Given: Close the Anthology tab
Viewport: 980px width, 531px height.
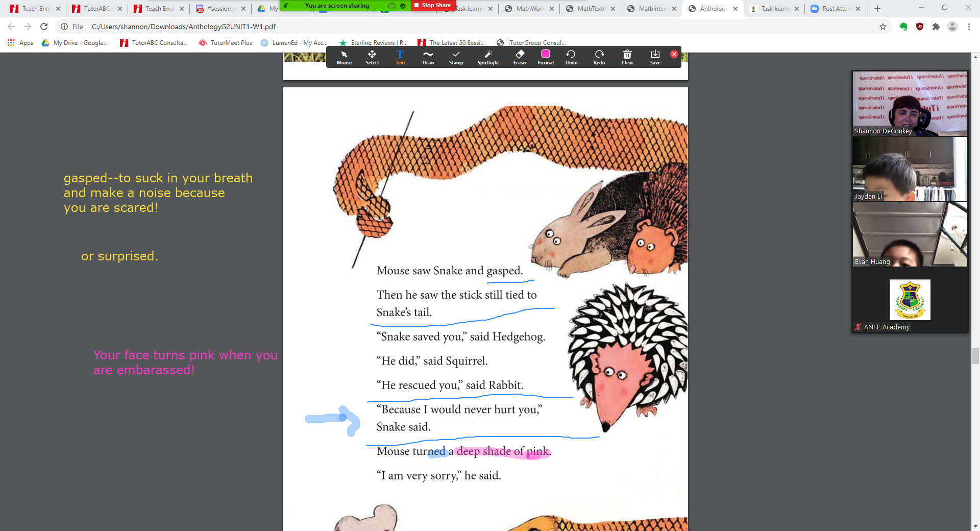Looking at the screenshot, I should [x=736, y=9].
